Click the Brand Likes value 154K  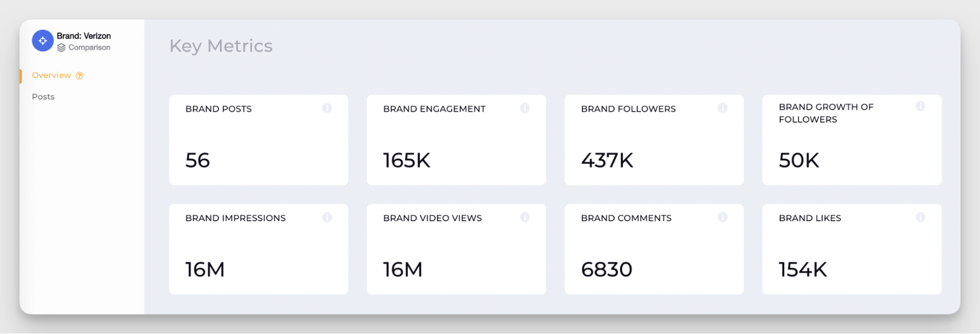[x=803, y=270]
